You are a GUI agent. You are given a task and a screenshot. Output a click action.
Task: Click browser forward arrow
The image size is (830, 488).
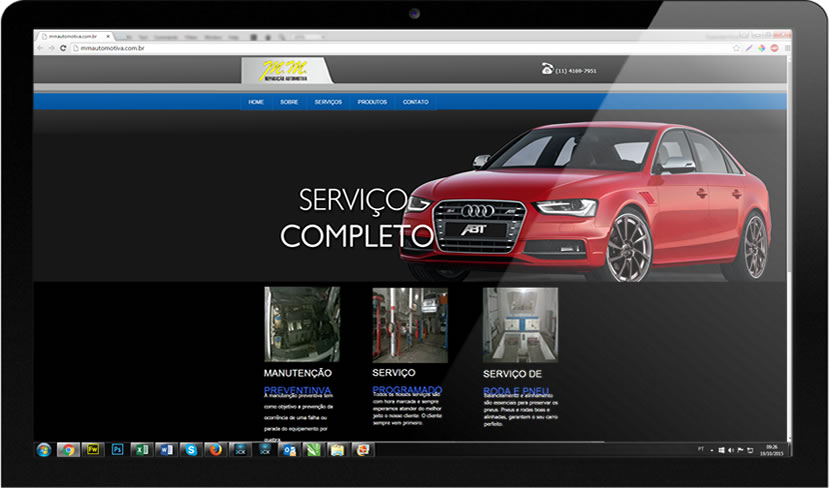pos(51,48)
